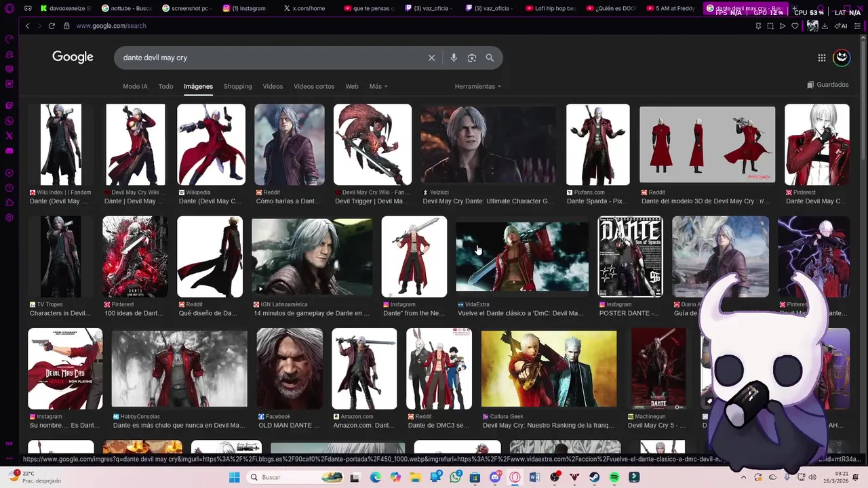Screen dimensions: 868x488
Task: Open Guardados saved items link
Action: tap(828, 85)
